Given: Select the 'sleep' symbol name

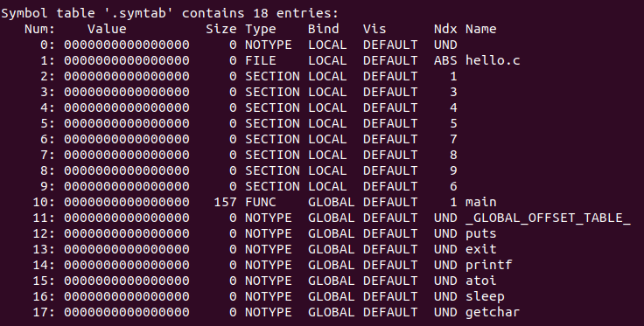Looking at the screenshot, I should click(485, 296).
